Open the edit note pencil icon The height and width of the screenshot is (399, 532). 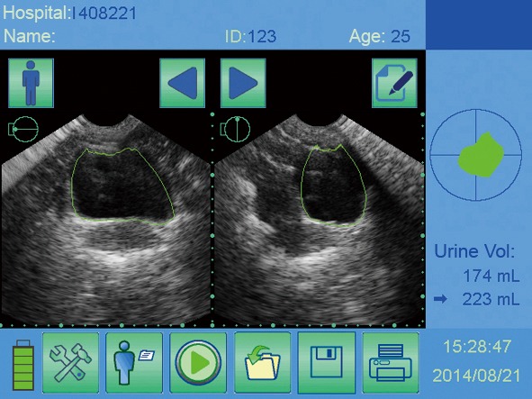tap(394, 83)
